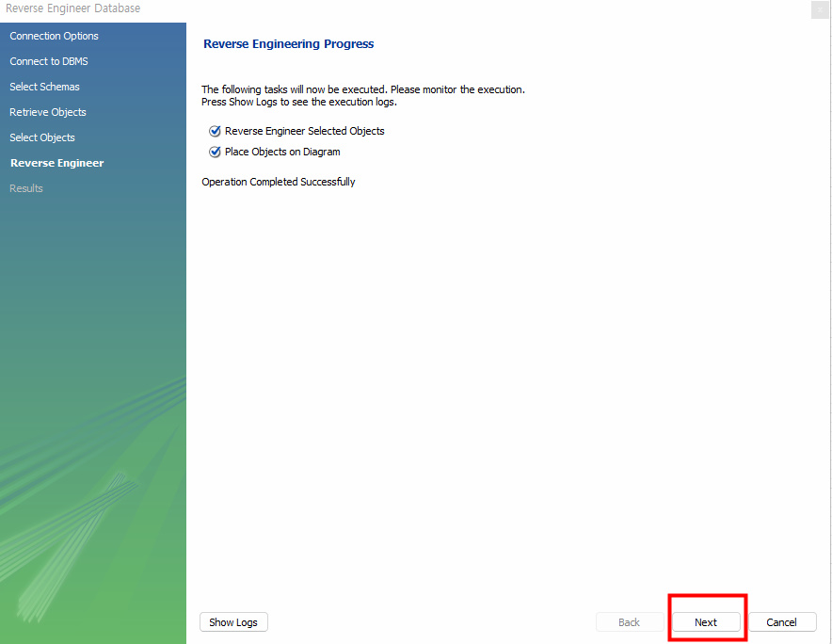The image size is (832, 644).
Task: Close the Reverse Engineer Database window
Action: pos(820,9)
